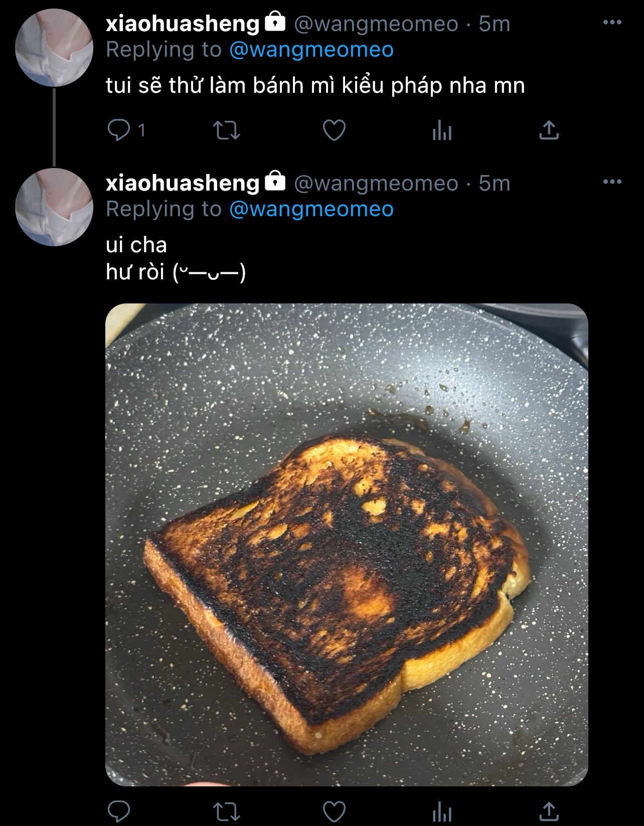644x826 pixels.
Task: View analytics for the first tweet
Action: tap(442, 131)
